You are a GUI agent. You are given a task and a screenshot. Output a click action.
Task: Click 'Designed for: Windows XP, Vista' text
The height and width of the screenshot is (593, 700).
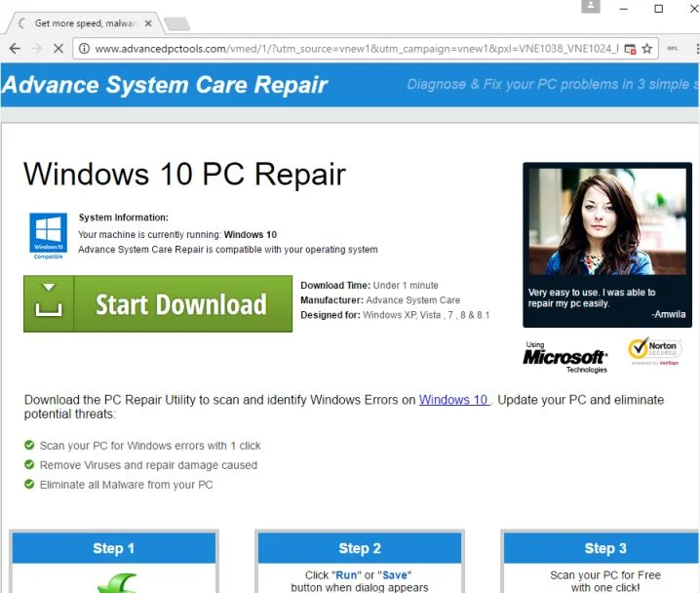(395, 315)
